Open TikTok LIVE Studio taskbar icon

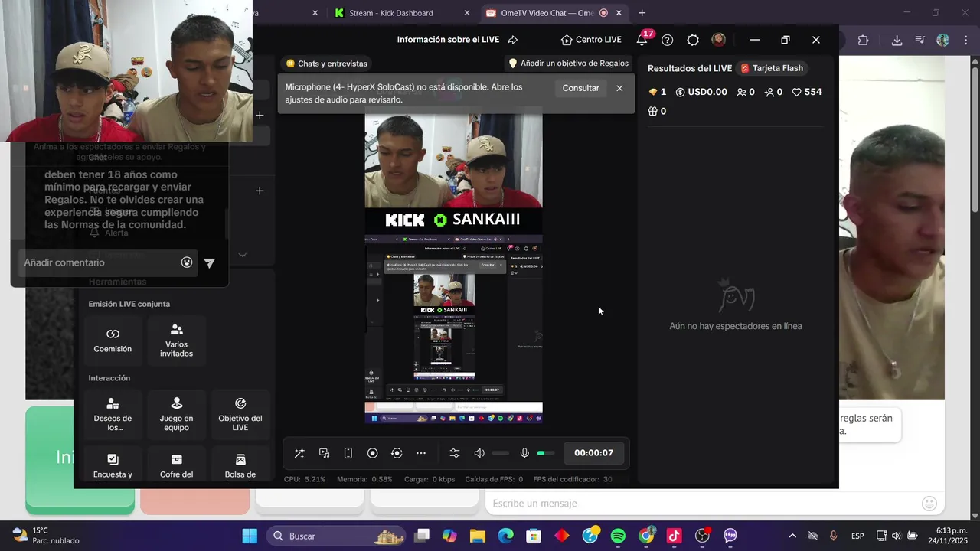tap(674, 536)
